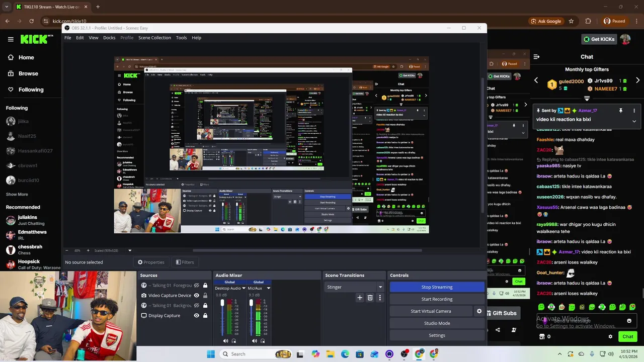644x362 pixels.
Task: Hide Display Capture source
Action: [x=196, y=316]
